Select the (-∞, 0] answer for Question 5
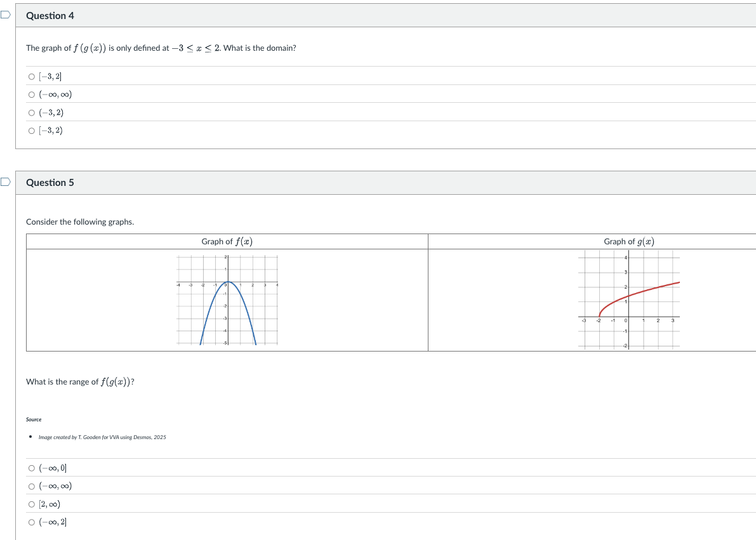This screenshot has height=540, width=756. [30, 468]
